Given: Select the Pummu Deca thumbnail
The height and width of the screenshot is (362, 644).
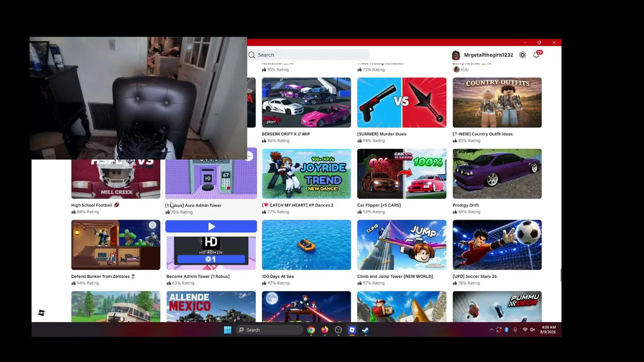Looking at the screenshot, I should 497,306.
